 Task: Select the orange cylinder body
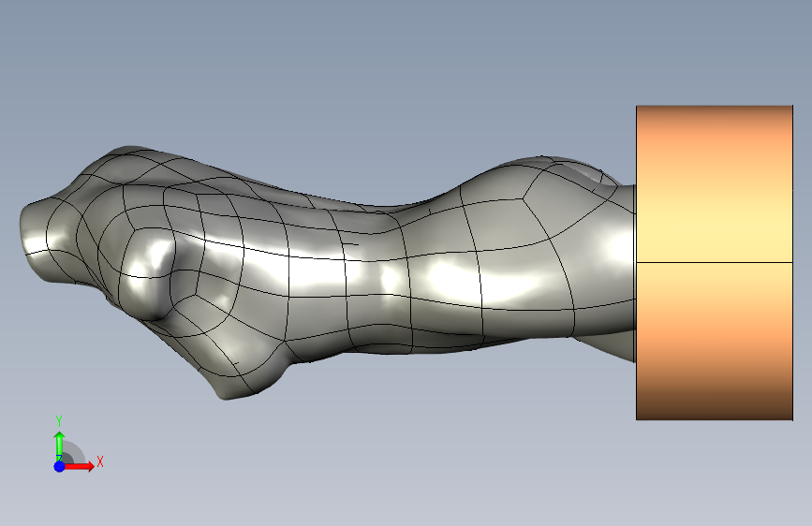click(714, 262)
